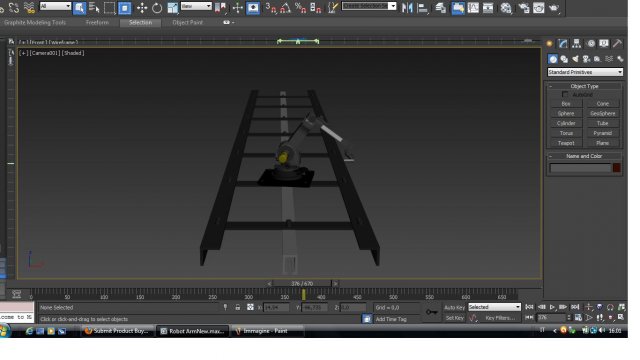The height and width of the screenshot is (360, 640).
Task: Open reference coordinate system View dropdown
Action: (x=196, y=6)
